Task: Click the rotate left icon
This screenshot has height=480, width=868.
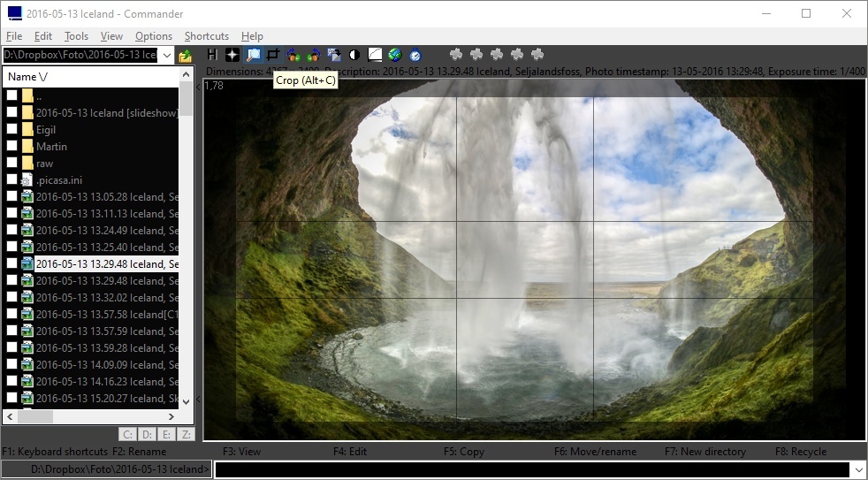Action: (x=293, y=54)
